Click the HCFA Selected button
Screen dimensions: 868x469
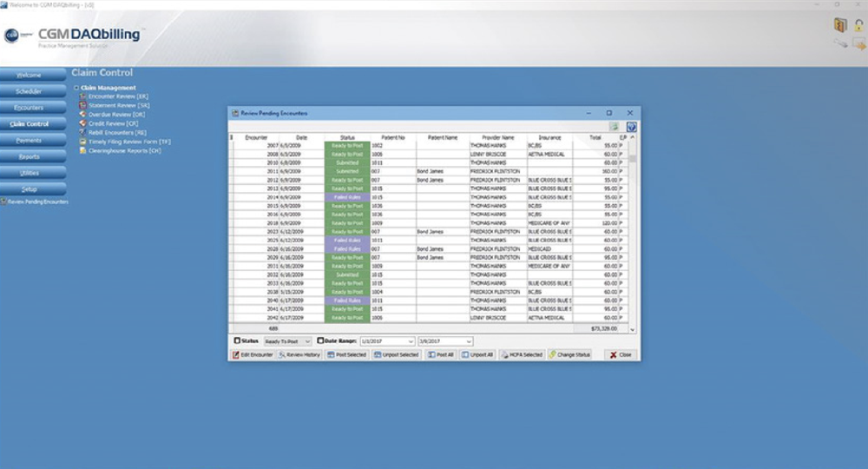pos(522,354)
